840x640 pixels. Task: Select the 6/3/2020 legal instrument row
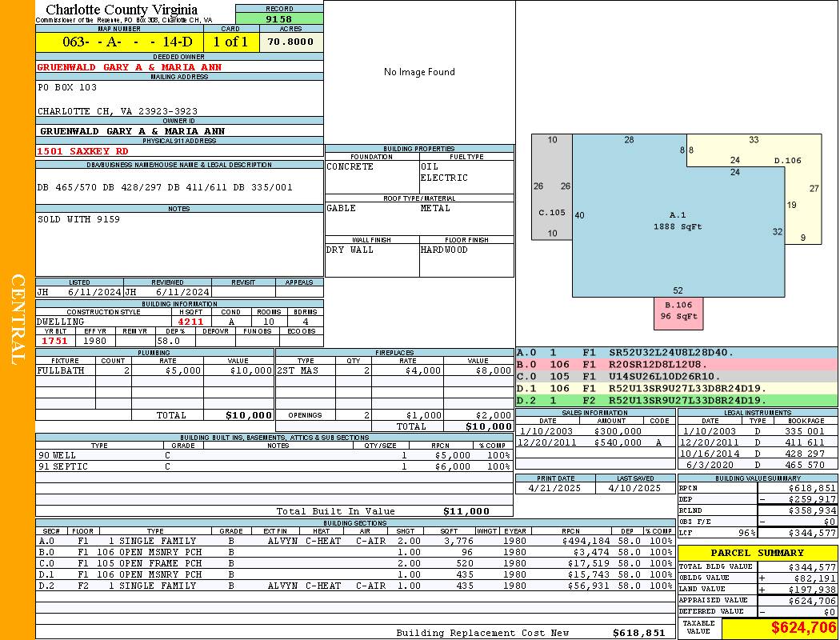click(757, 465)
